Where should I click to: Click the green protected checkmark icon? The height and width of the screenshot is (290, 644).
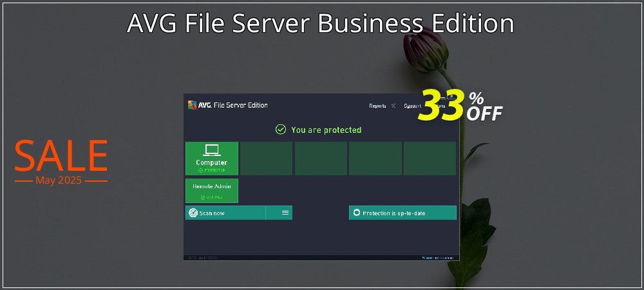pos(281,130)
